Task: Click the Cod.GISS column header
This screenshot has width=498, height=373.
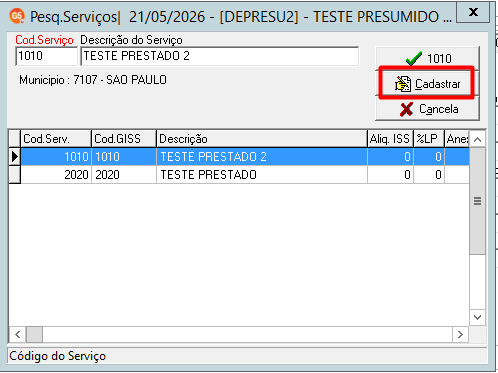Action: click(124, 139)
